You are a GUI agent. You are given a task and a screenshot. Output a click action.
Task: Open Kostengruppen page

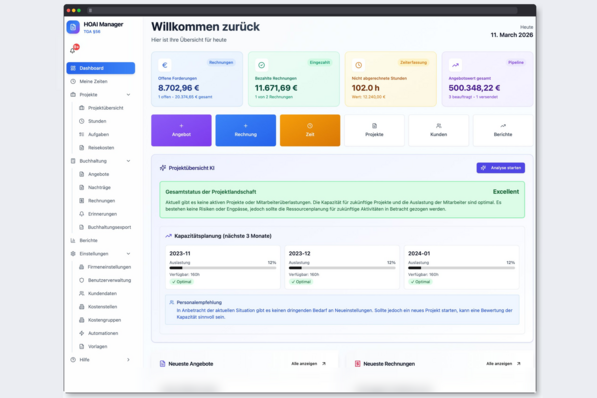coord(104,320)
